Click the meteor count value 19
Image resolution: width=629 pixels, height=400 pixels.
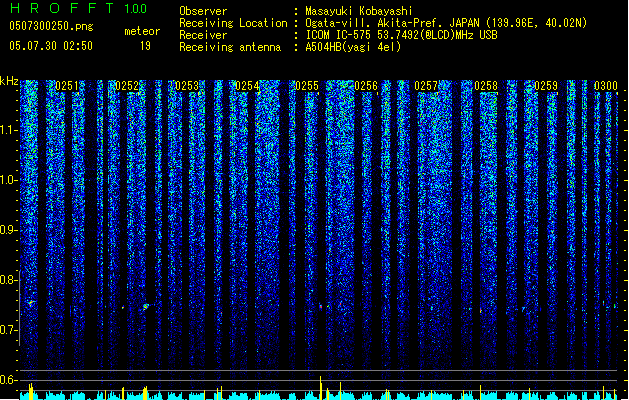tap(145, 46)
